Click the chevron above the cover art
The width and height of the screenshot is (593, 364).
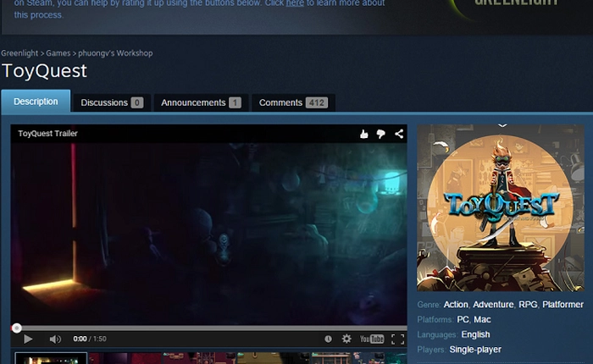(x=502, y=125)
